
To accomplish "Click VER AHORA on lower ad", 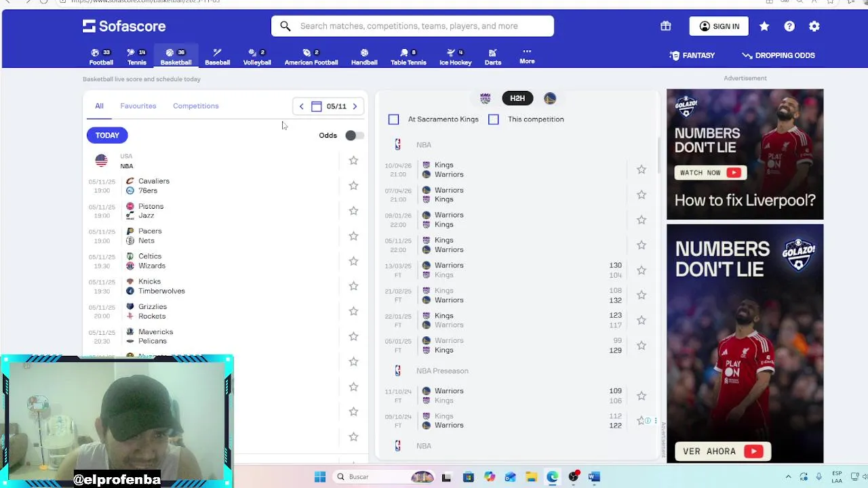I will 723,451.
